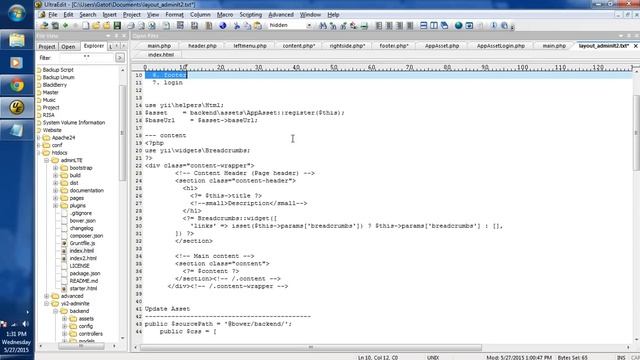
Task: Expand the bootstrap folder node
Action: [56, 168]
